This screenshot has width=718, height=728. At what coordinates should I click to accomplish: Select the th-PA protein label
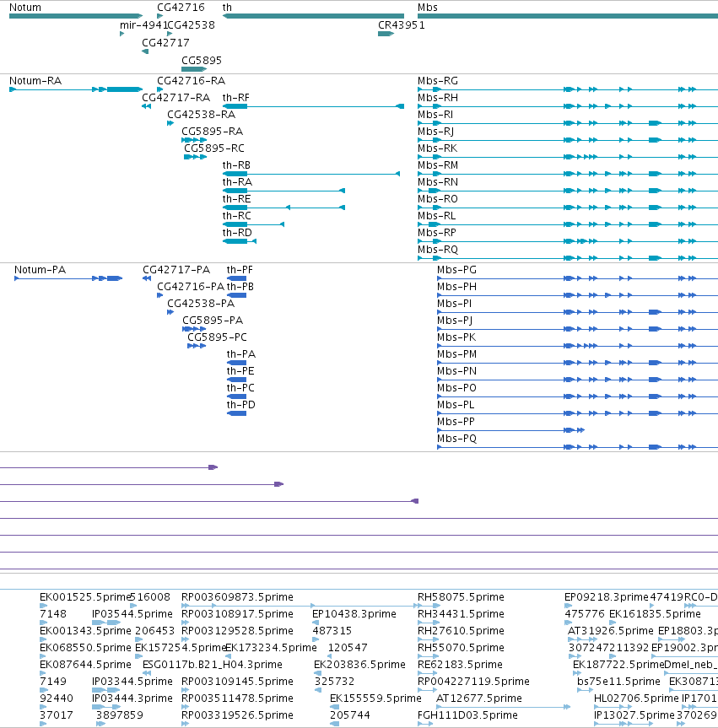(x=241, y=354)
